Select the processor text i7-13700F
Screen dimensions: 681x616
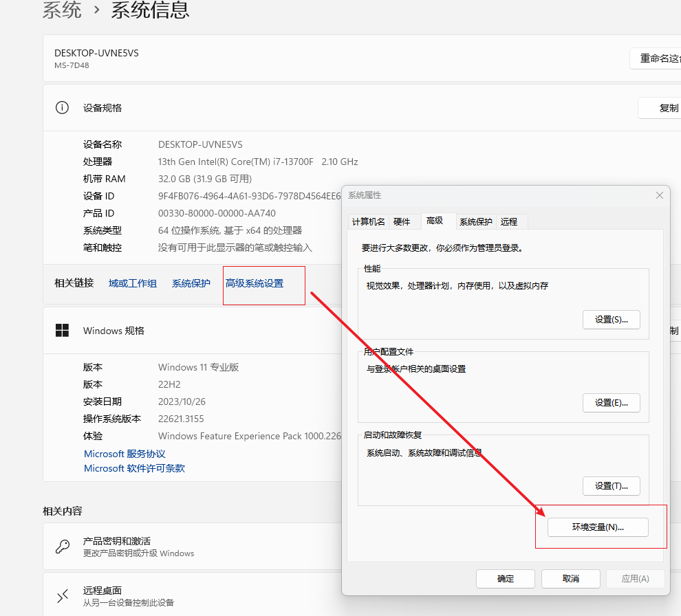coord(258,162)
